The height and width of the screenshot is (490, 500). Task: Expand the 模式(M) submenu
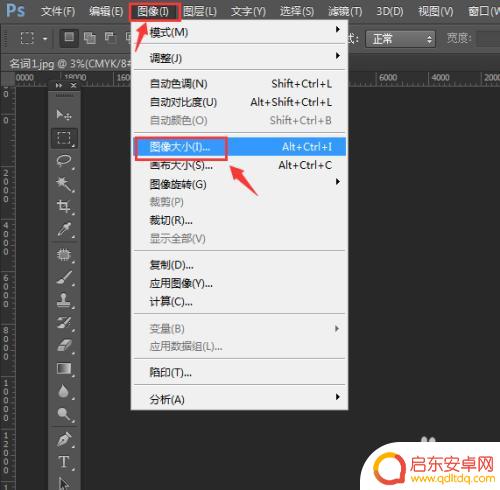tap(239, 32)
